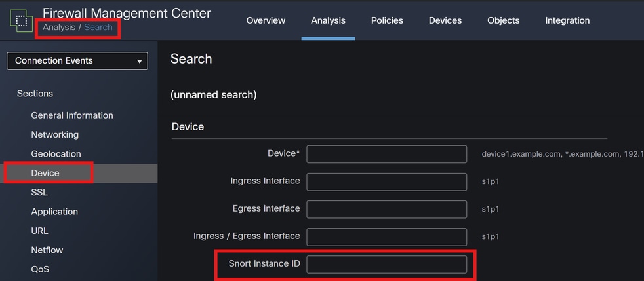
Task: Open the Objects menu
Action: click(504, 20)
